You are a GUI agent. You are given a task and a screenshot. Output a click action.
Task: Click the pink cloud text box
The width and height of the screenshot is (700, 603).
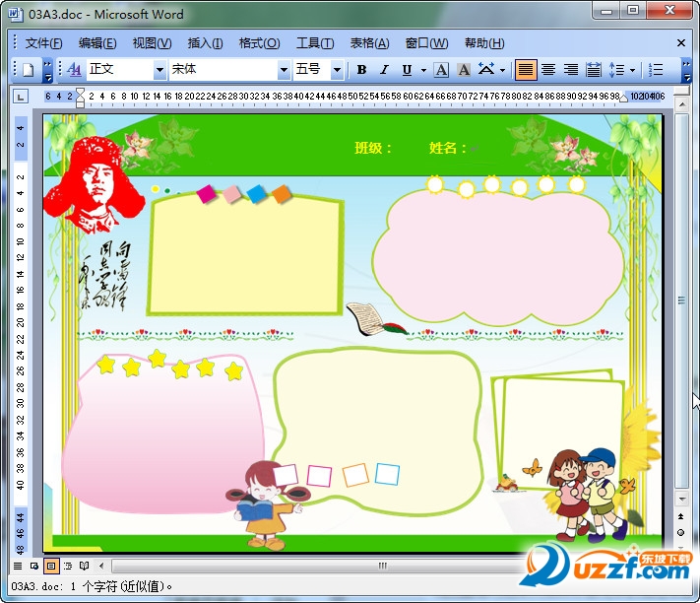click(x=498, y=258)
